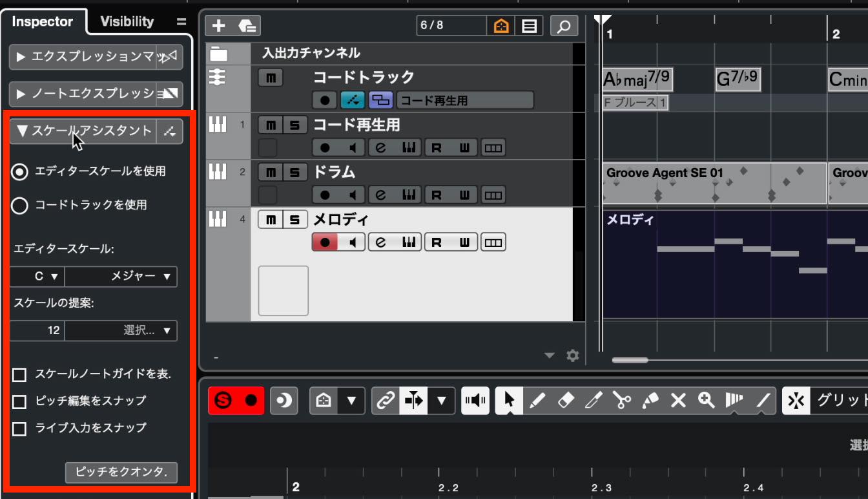This screenshot has width=868, height=499.
Task: Enable スケールノートガイドを表示 checkbox
Action: pyautogui.click(x=20, y=375)
